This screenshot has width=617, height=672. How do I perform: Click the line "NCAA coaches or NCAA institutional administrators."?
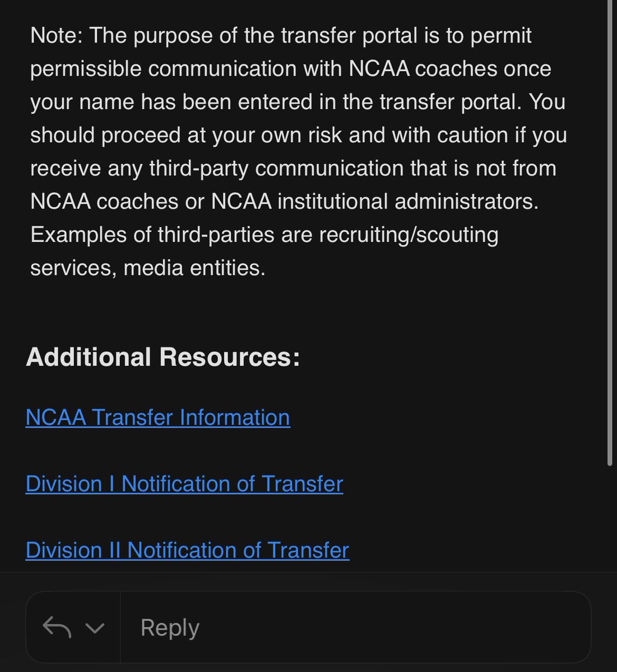click(x=284, y=201)
